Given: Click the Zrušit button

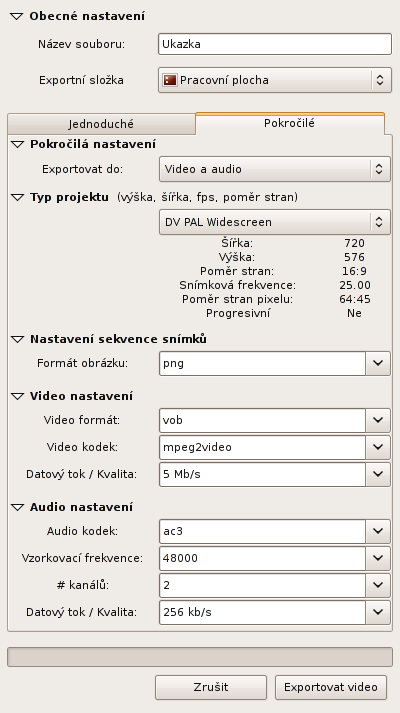Looking at the screenshot, I should pyautogui.click(x=211, y=687).
